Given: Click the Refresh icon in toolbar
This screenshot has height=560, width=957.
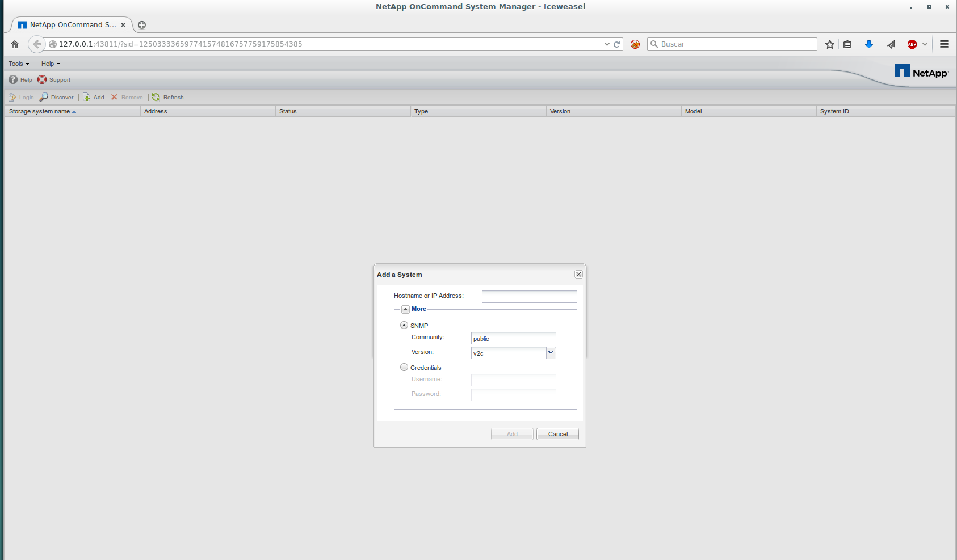Looking at the screenshot, I should pos(156,97).
